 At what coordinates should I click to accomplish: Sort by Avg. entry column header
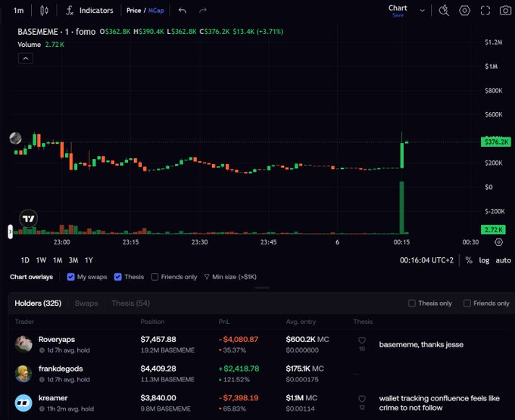pos(301,322)
